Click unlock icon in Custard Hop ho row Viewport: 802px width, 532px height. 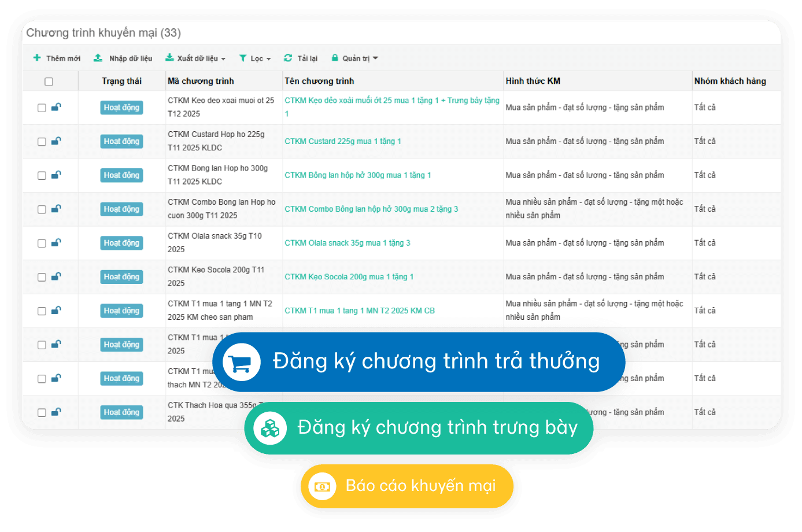pos(56,141)
